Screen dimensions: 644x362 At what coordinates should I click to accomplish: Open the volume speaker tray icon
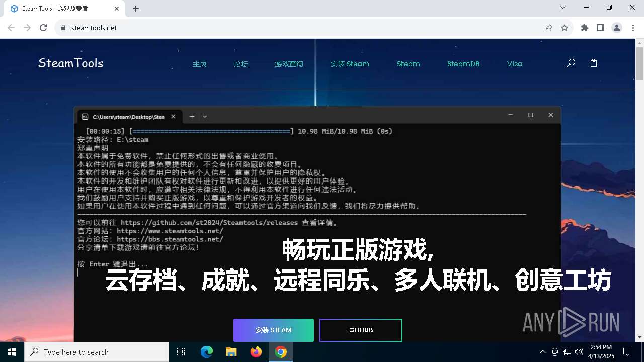[579, 352]
